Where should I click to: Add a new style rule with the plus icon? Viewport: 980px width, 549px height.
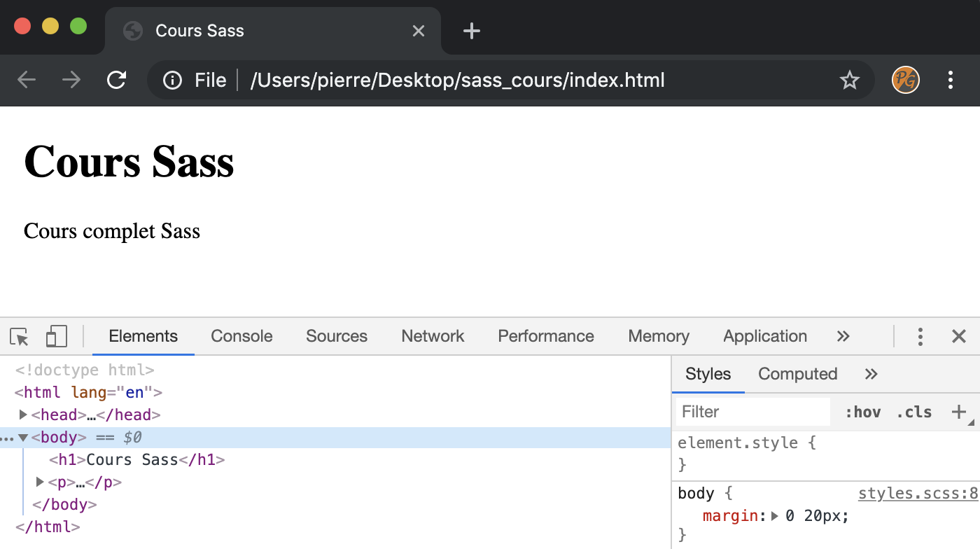[958, 412]
